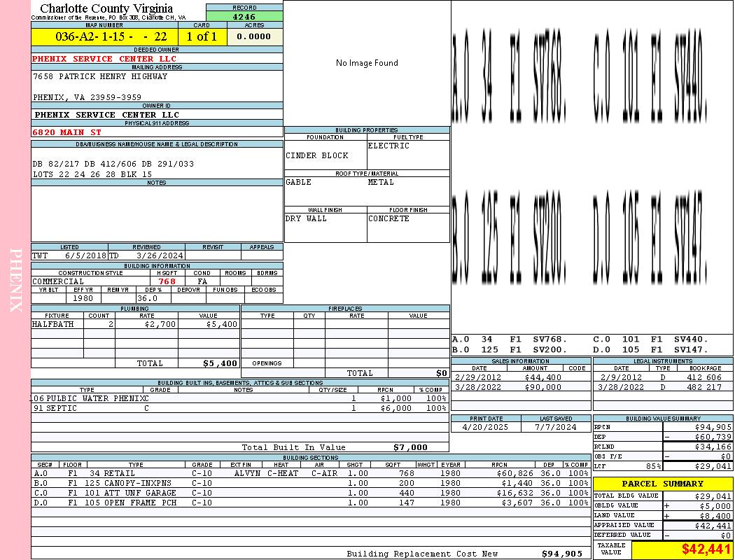
Task: Click Total Built In Value $7,000
Action: click(410, 447)
